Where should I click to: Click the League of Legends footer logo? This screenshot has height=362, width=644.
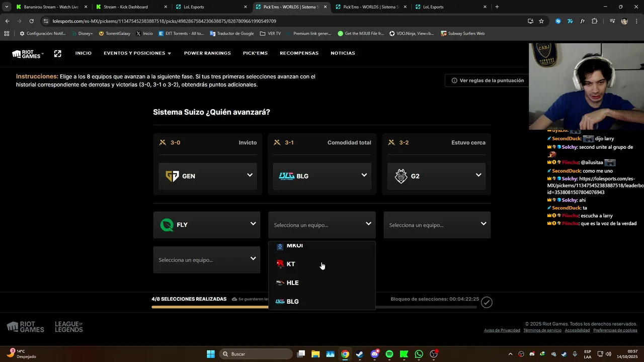pyautogui.click(x=69, y=327)
